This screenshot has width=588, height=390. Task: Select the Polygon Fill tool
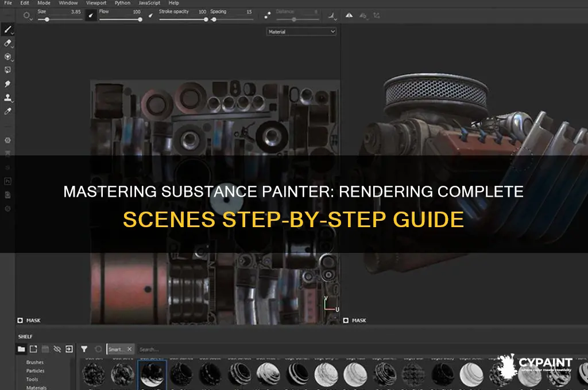coord(7,70)
